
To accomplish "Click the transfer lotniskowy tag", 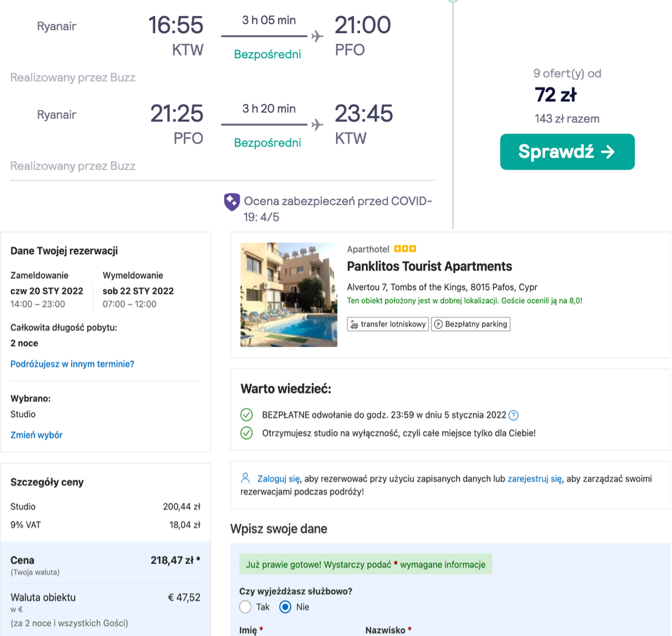I will coord(388,324).
